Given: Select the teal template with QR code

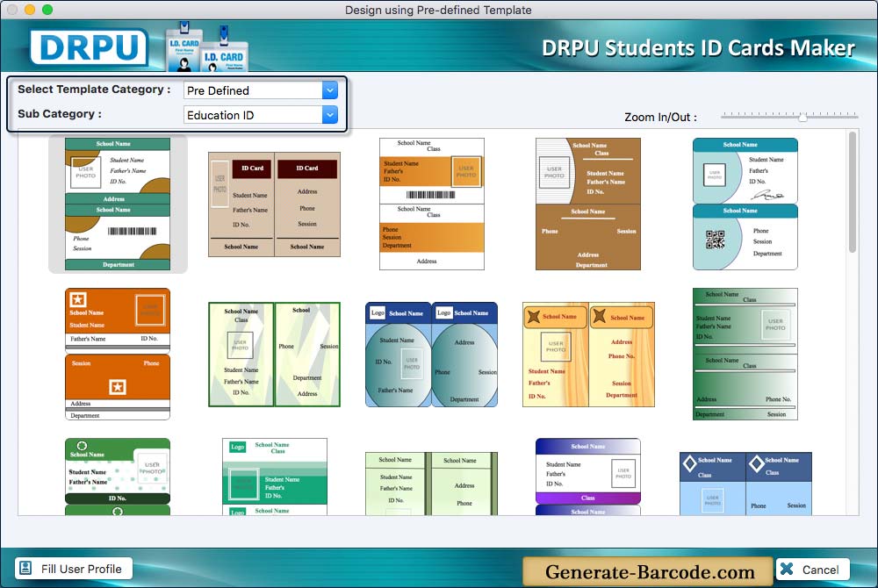Looking at the screenshot, I should pyautogui.click(x=745, y=204).
